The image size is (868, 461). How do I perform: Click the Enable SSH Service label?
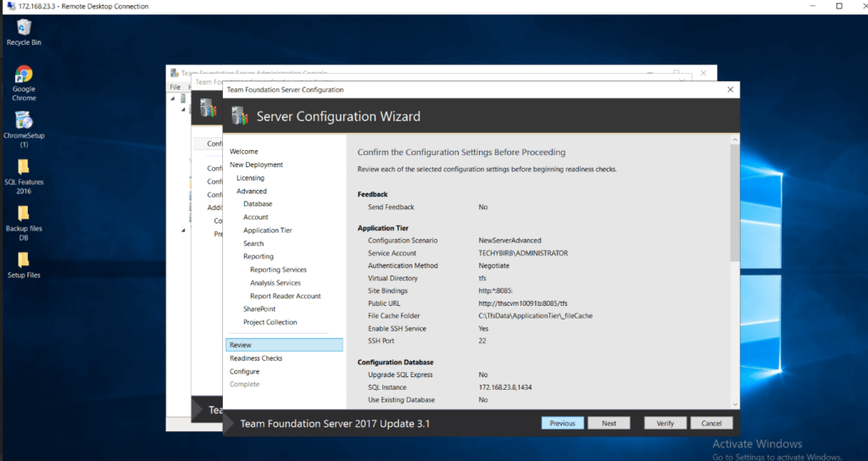(397, 328)
